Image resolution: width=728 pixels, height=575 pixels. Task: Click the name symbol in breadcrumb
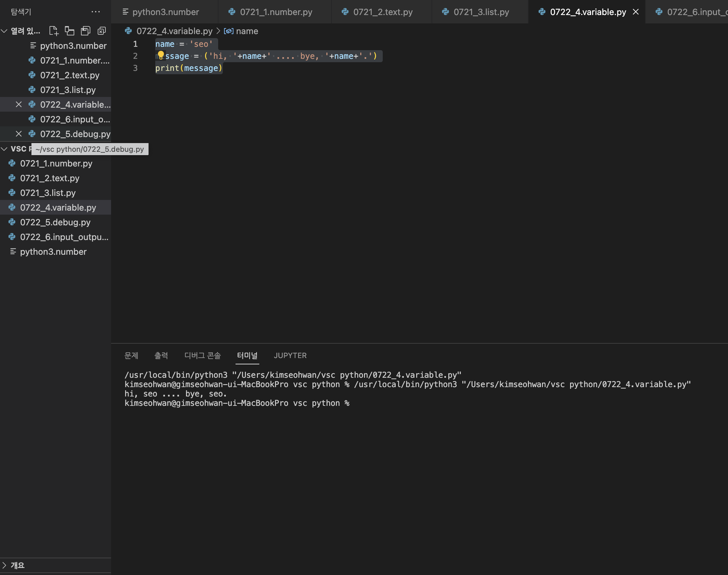pos(247,31)
